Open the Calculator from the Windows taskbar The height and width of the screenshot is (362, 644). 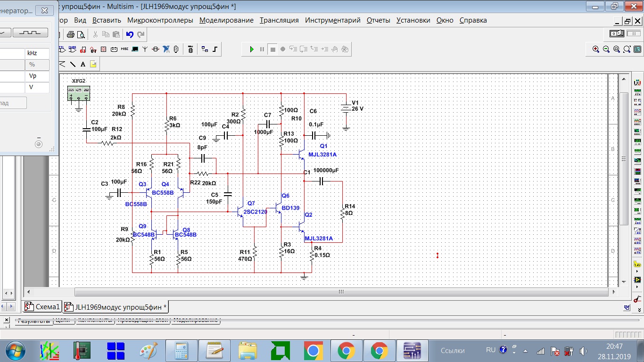click(181, 351)
